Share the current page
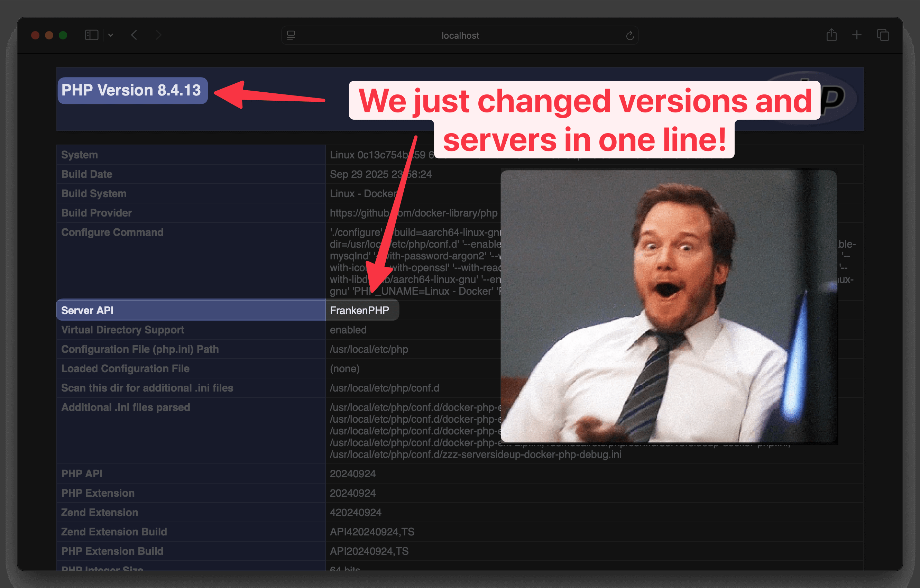 pos(832,35)
